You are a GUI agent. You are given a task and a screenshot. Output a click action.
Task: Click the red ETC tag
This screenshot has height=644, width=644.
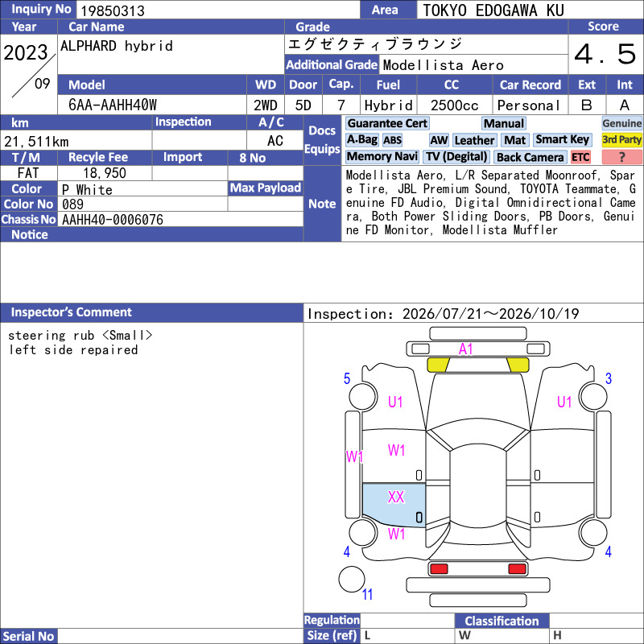coord(580,157)
